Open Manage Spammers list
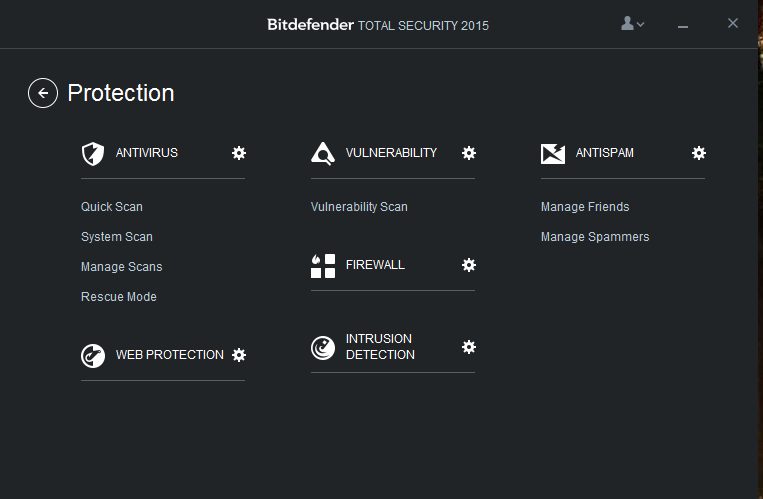This screenshot has width=763, height=499. pos(595,237)
